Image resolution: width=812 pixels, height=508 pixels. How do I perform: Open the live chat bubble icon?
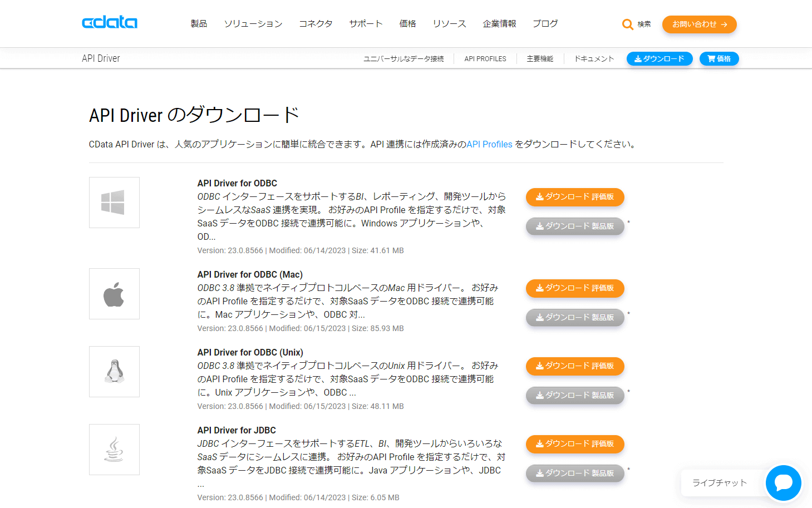(783, 482)
